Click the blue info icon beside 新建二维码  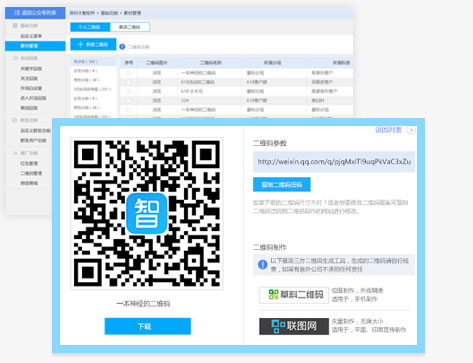(x=122, y=47)
